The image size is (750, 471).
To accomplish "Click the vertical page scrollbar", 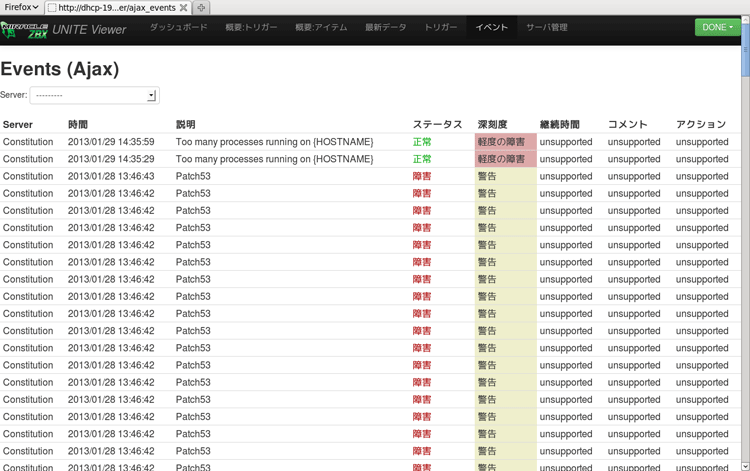I will pos(745,250).
